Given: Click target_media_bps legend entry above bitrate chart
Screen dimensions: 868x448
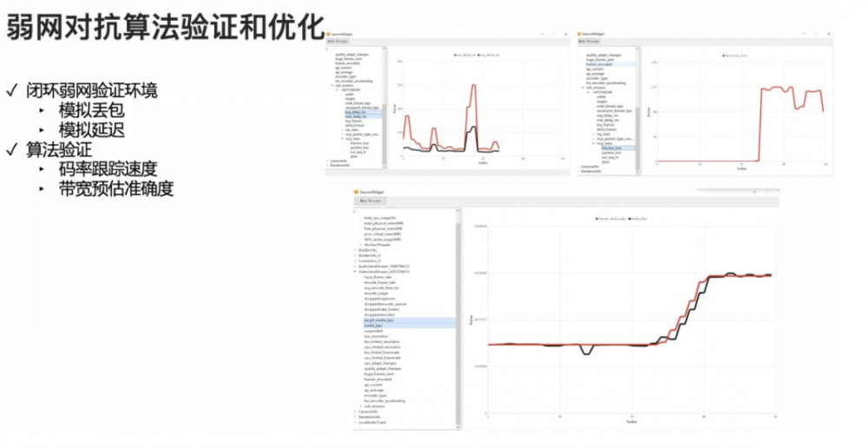Looking at the screenshot, I should 611,220.
